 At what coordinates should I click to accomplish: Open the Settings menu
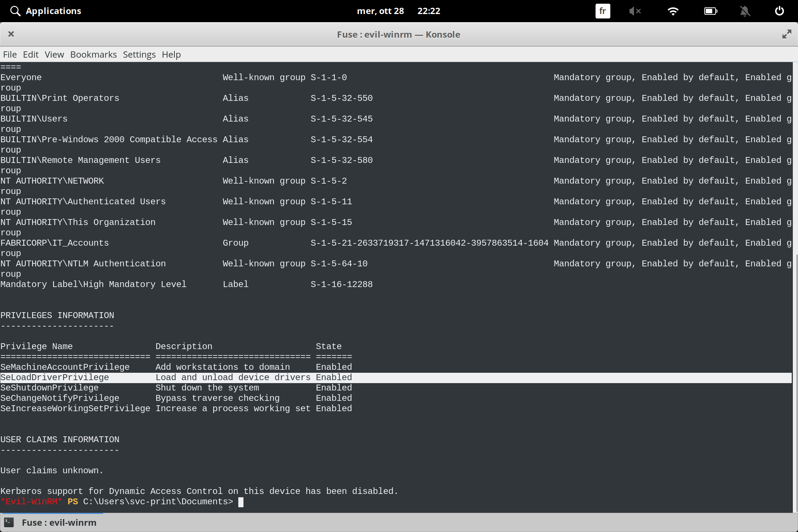[139, 54]
